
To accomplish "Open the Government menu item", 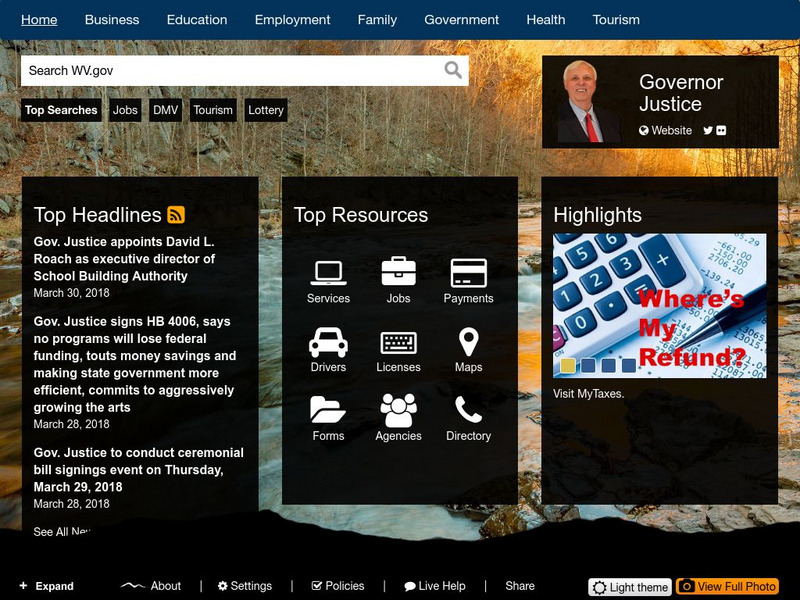I will click(x=461, y=19).
